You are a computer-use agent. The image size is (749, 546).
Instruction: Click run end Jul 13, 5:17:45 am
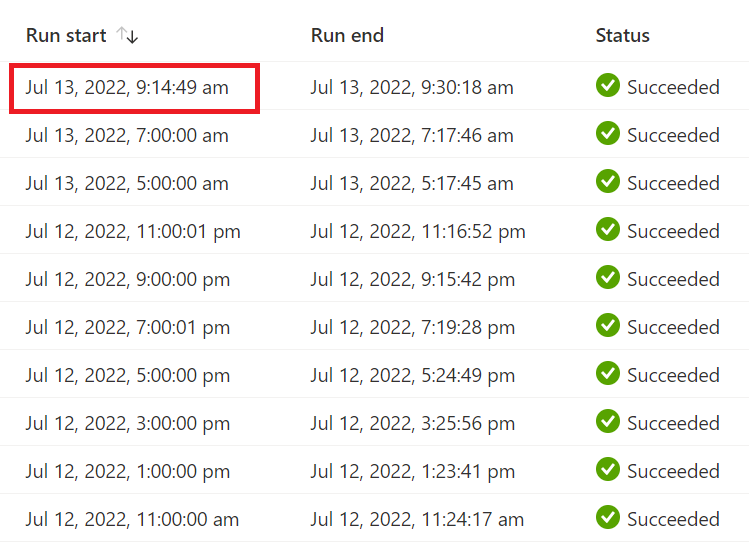[x=412, y=183]
